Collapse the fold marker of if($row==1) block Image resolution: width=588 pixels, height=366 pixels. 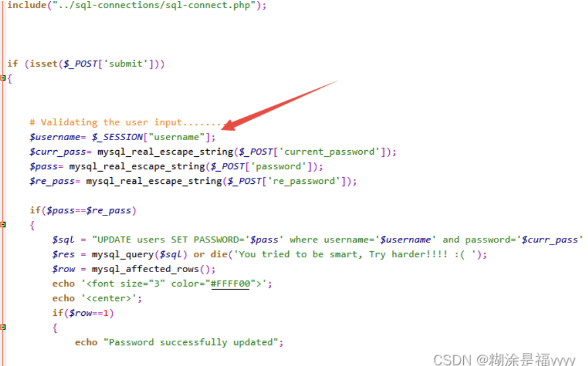coord(3,327)
